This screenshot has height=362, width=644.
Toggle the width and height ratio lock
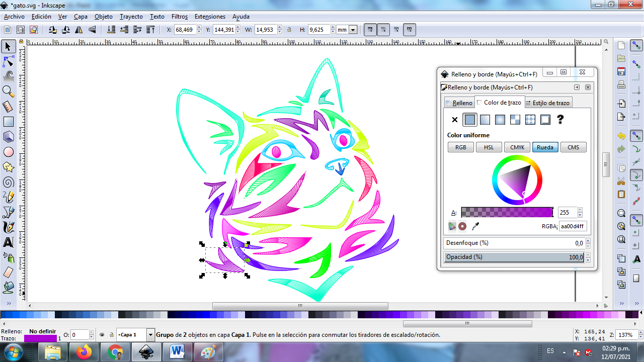(x=289, y=30)
